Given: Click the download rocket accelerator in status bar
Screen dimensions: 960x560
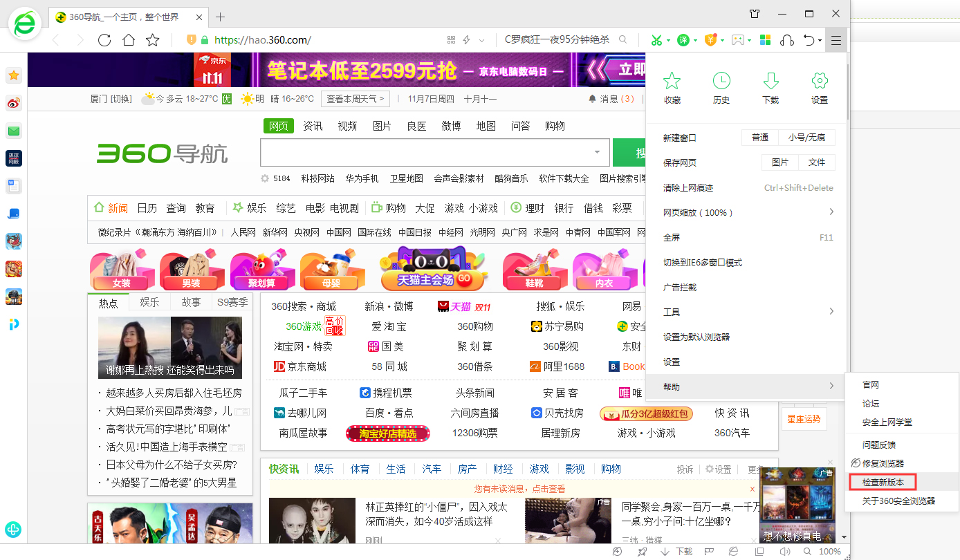Looking at the screenshot, I should coord(642,552).
